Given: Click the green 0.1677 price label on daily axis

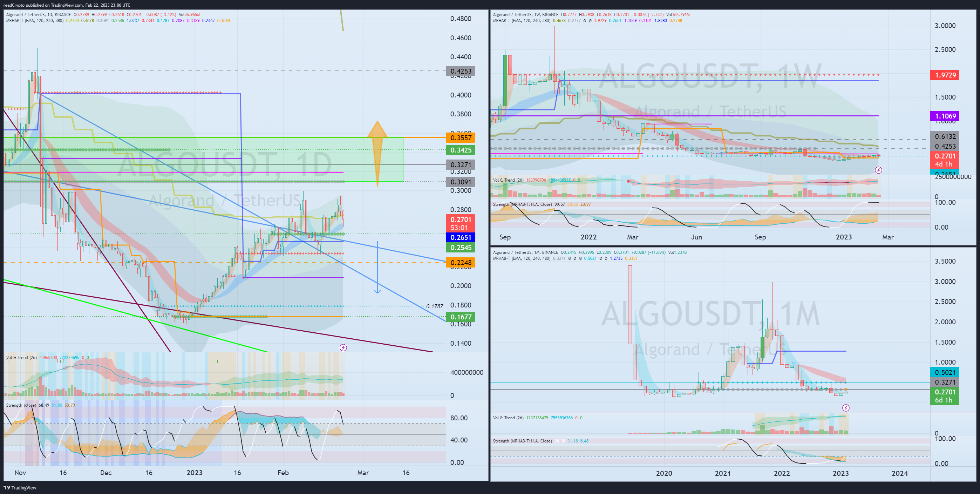Looking at the screenshot, I should pyautogui.click(x=461, y=317).
